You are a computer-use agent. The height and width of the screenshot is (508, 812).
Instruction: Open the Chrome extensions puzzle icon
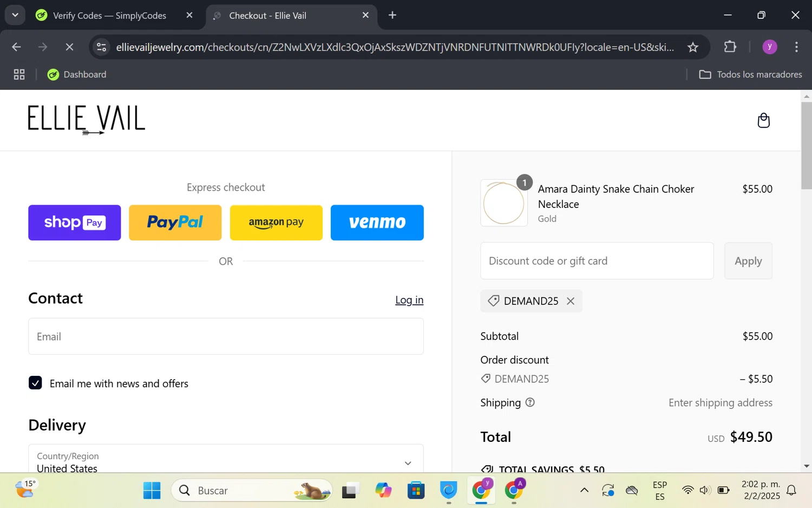point(730,47)
